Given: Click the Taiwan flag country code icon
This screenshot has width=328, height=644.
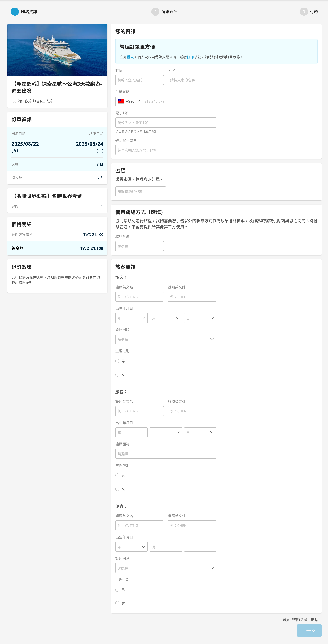Looking at the screenshot, I should pos(121,101).
